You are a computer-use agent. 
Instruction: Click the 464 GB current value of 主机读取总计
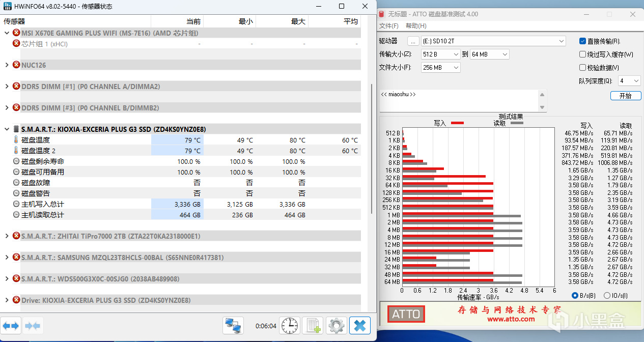178,215
